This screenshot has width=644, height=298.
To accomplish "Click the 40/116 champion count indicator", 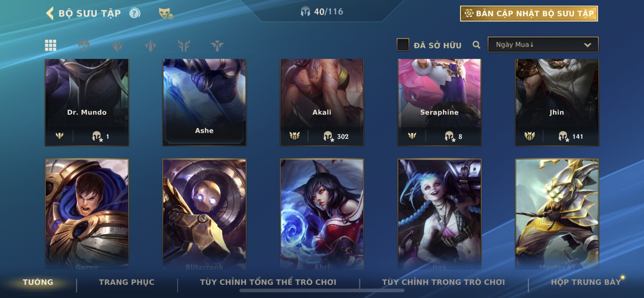I will pos(322,12).
